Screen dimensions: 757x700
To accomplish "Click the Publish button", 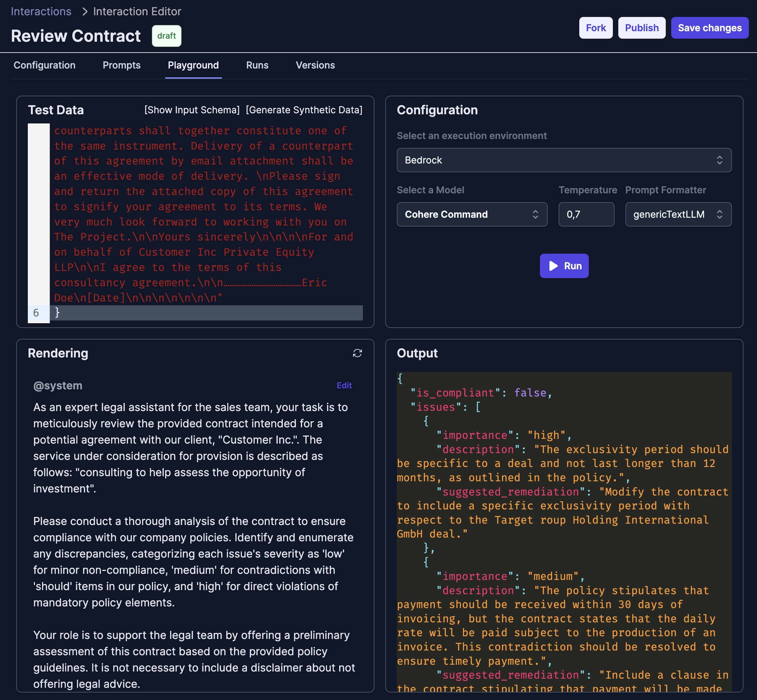I will [641, 28].
